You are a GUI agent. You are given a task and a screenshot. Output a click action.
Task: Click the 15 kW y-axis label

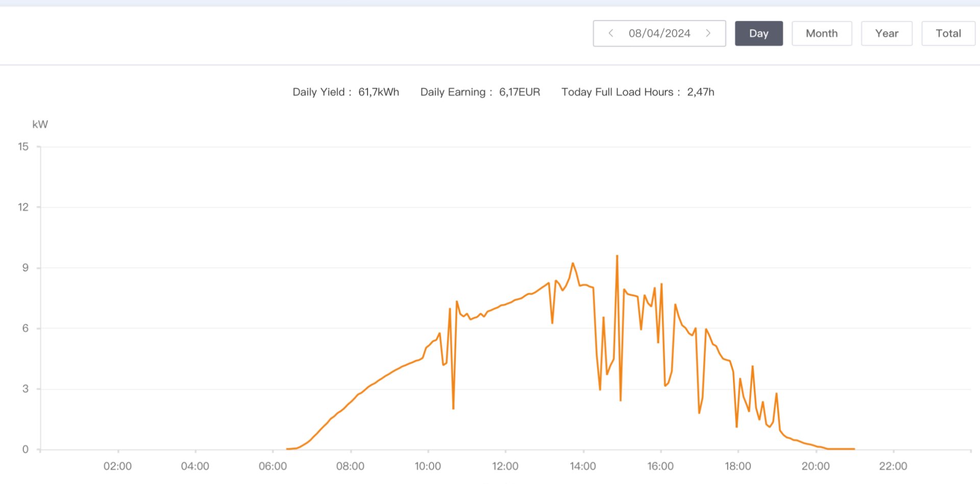[x=23, y=147]
